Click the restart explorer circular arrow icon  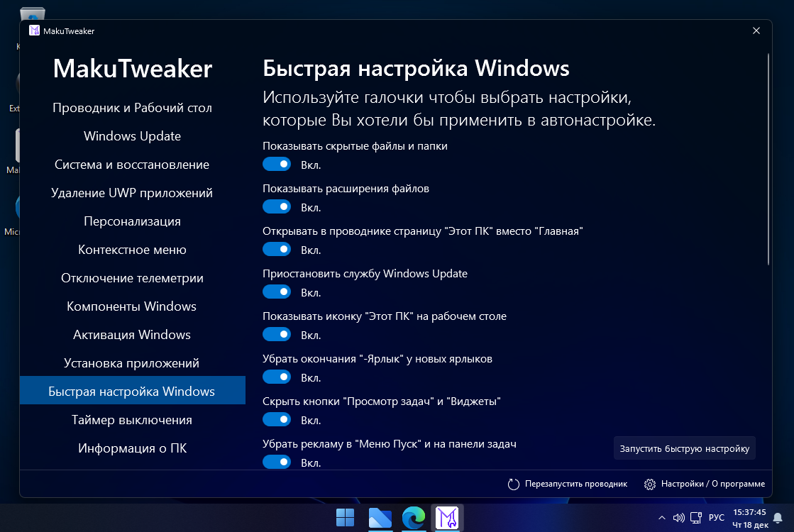tap(514, 484)
